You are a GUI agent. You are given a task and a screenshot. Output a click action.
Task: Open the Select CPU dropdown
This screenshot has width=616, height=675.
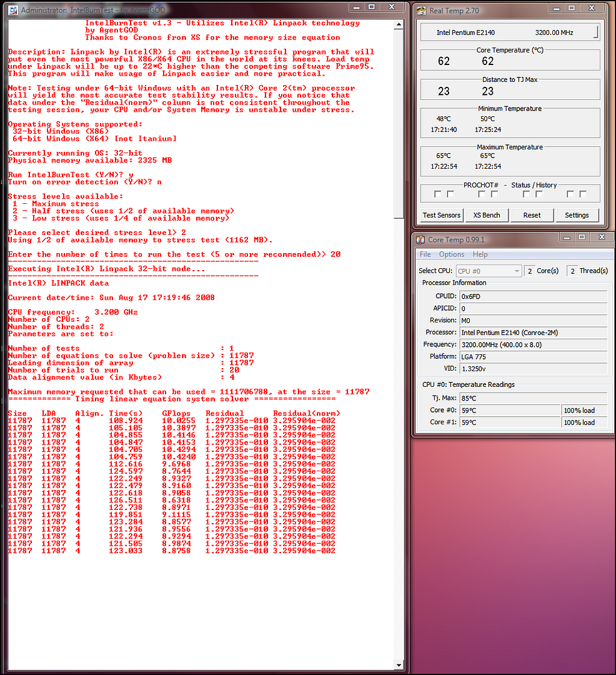(x=489, y=271)
